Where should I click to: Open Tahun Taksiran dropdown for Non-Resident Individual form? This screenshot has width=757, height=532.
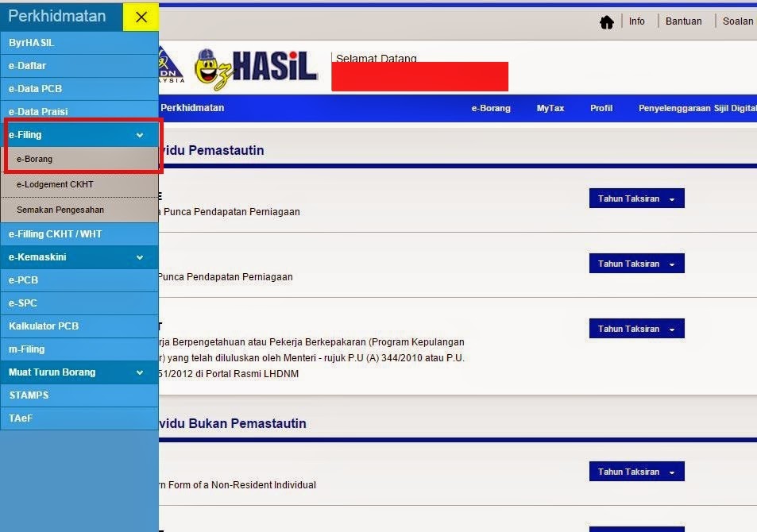[x=637, y=472]
